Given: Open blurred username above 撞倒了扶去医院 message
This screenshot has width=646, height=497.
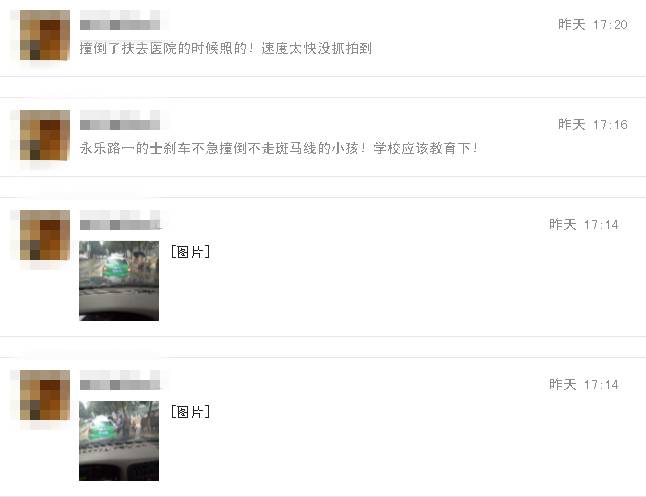Looking at the screenshot, I should (120, 20).
